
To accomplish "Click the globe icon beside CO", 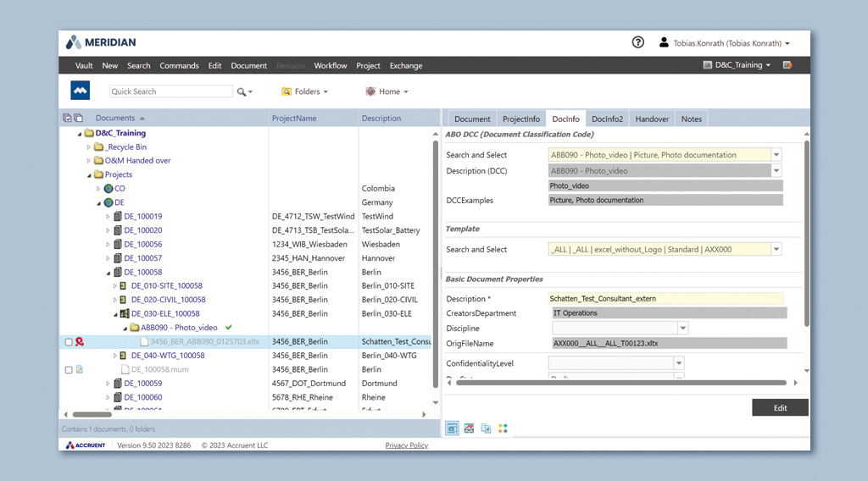I will 108,189.
